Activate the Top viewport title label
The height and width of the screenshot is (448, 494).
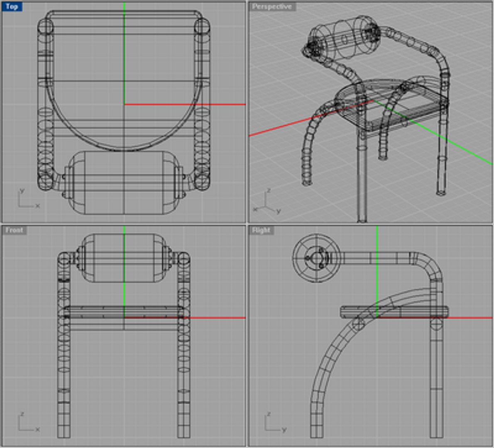pos(12,7)
